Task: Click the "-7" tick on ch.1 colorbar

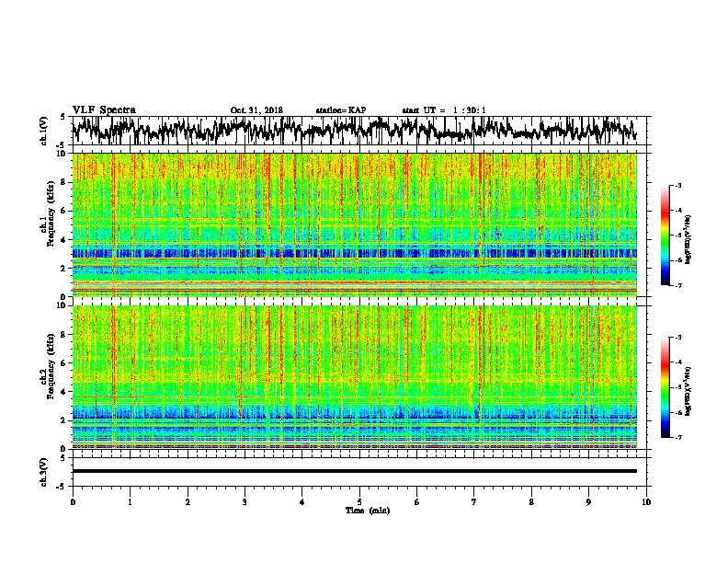Action: coord(677,285)
